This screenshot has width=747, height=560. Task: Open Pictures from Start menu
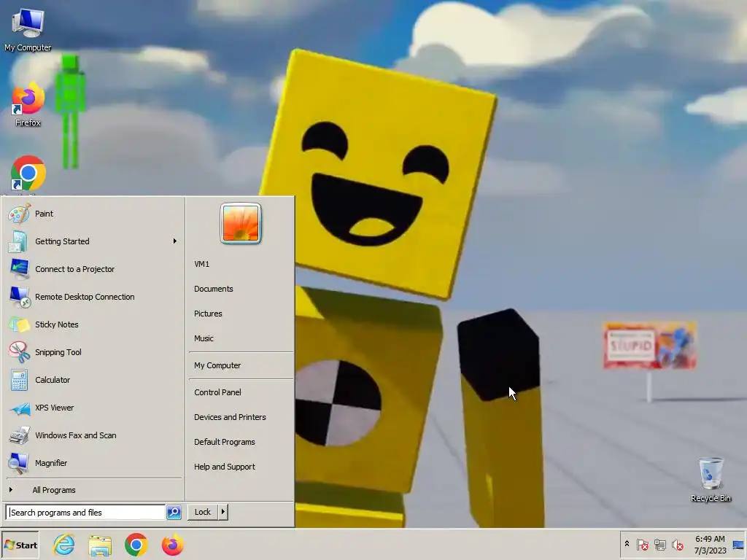(x=208, y=314)
